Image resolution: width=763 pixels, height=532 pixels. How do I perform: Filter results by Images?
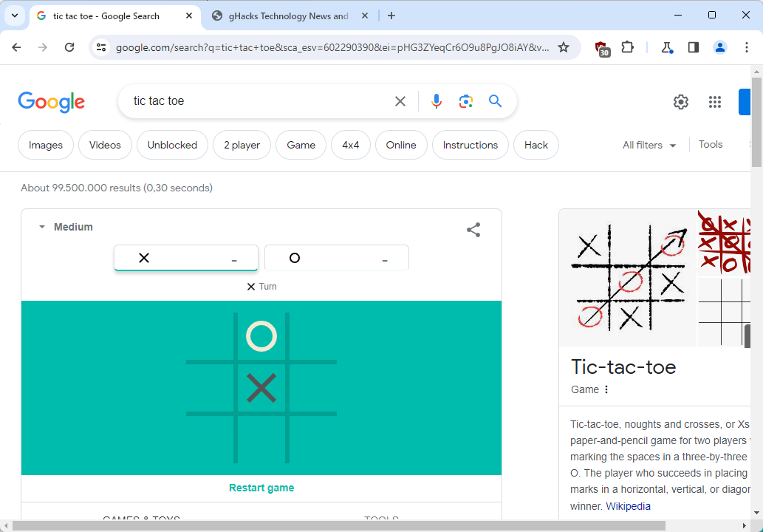click(46, 145)
